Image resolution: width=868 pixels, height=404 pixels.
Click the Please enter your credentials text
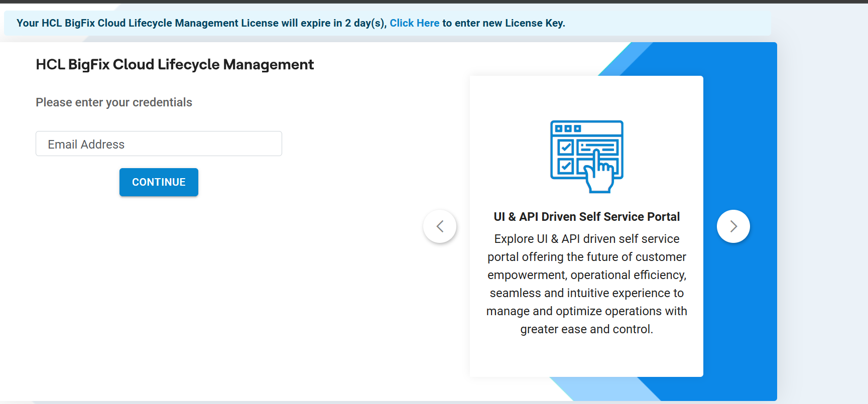[x=114, y=102]
